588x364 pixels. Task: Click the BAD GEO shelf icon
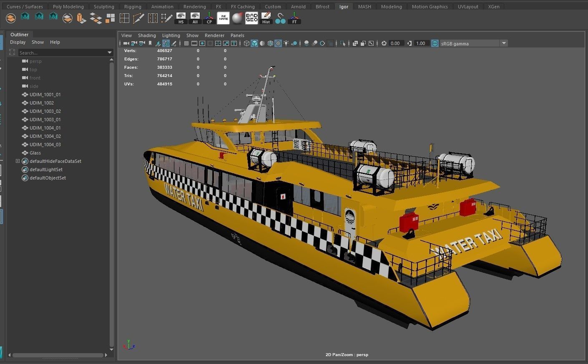pyautogui.click(x=251, y=18)
